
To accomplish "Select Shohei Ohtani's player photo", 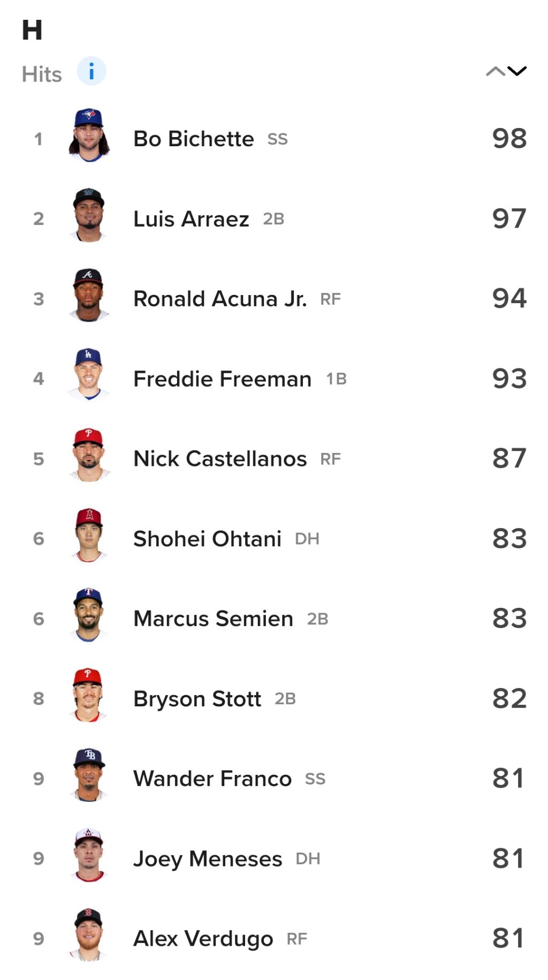I will 89,536.
